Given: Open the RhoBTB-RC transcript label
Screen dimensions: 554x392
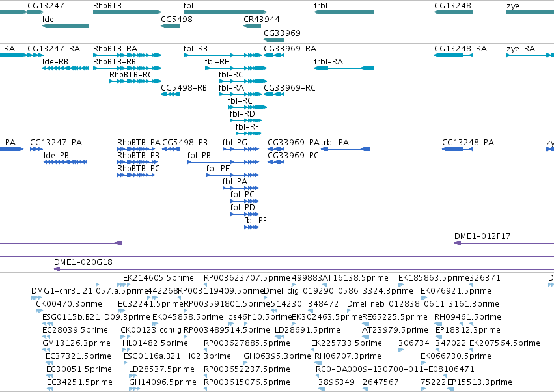Looking at the screenshot, I should 131,75.
